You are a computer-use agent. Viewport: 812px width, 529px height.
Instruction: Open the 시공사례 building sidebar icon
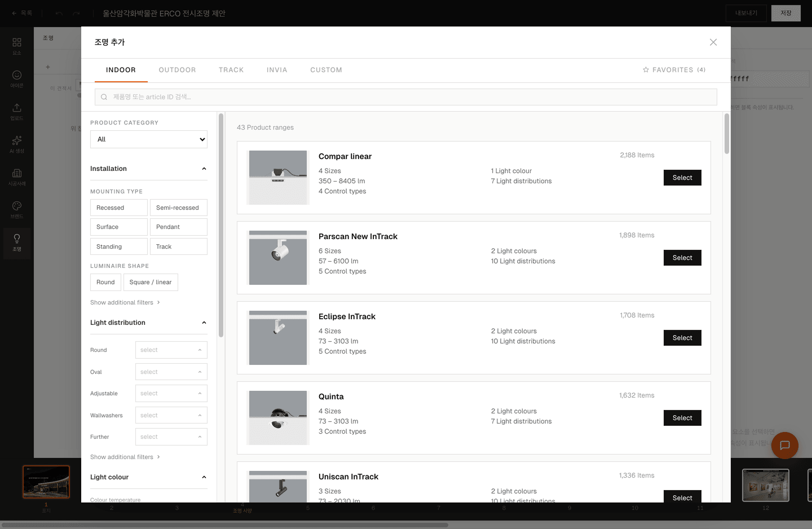(x=17, y=177)
